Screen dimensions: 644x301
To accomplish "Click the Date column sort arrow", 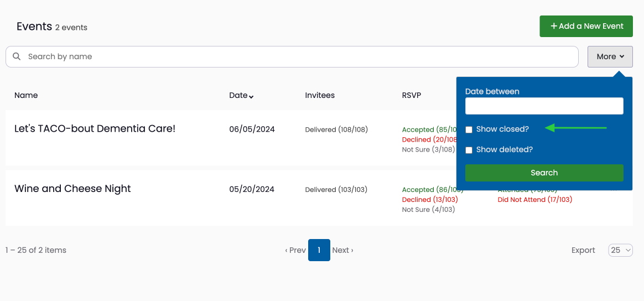I will pyautogui.click(x=251, y=96).
